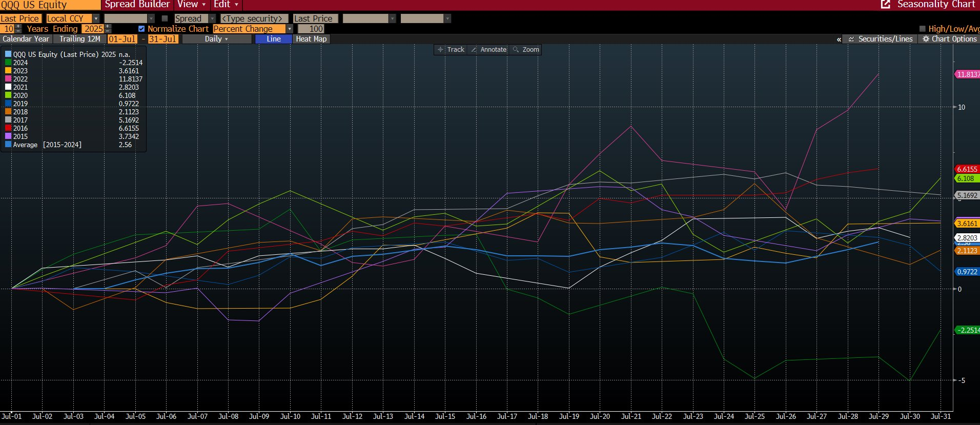Tick the checkbox beside Spread field
Screen dimensions: 980x425
coord(165,18)
